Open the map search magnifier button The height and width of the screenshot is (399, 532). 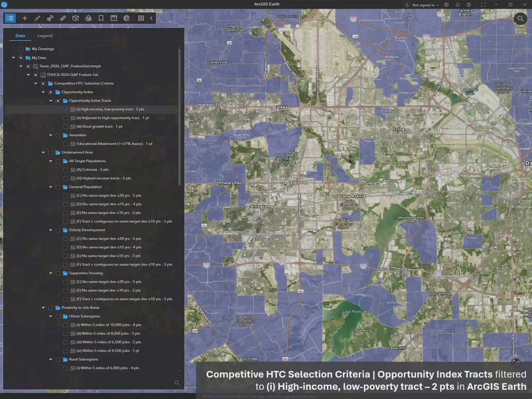(520, 18)
